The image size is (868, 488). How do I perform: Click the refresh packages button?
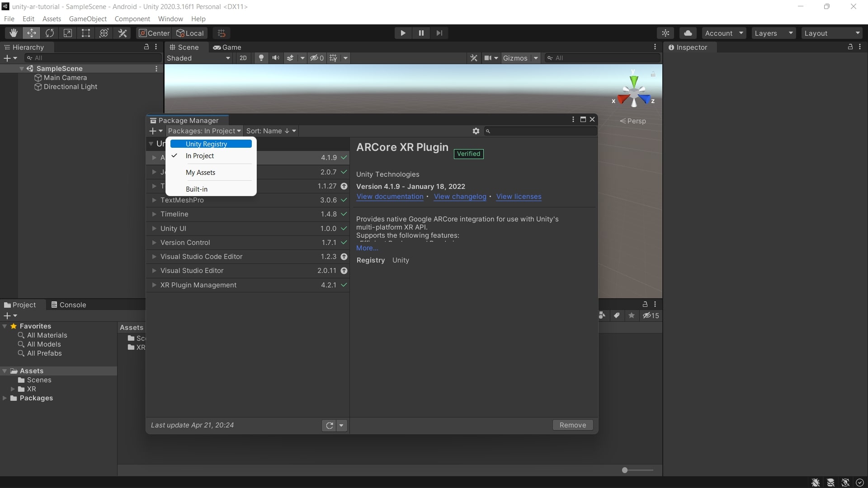coord(329,426)
